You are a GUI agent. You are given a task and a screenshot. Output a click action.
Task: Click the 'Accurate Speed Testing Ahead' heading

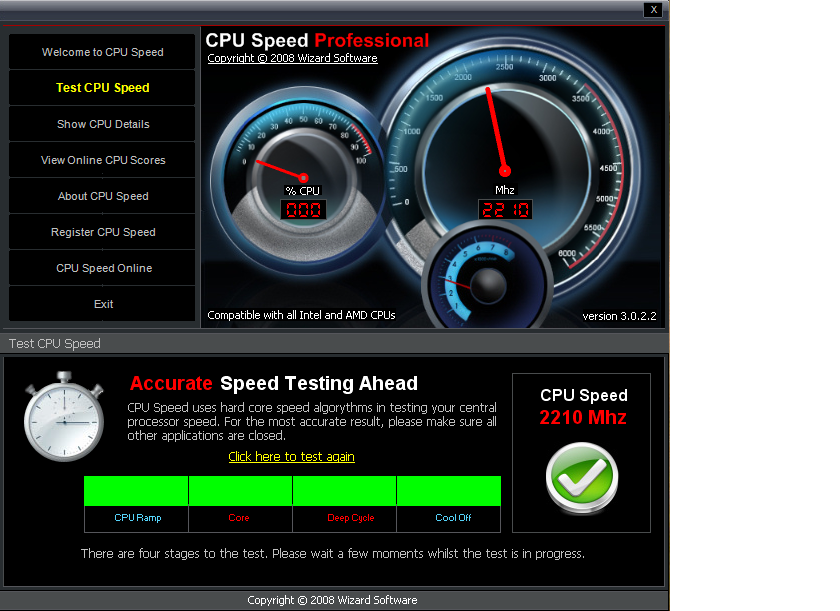tap(274, 383)
